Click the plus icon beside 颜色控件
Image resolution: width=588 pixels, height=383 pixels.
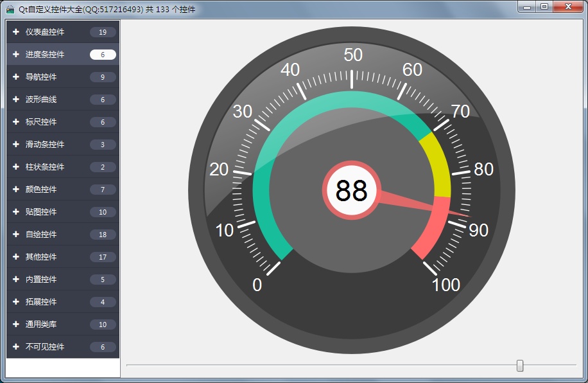click(16, 190)
